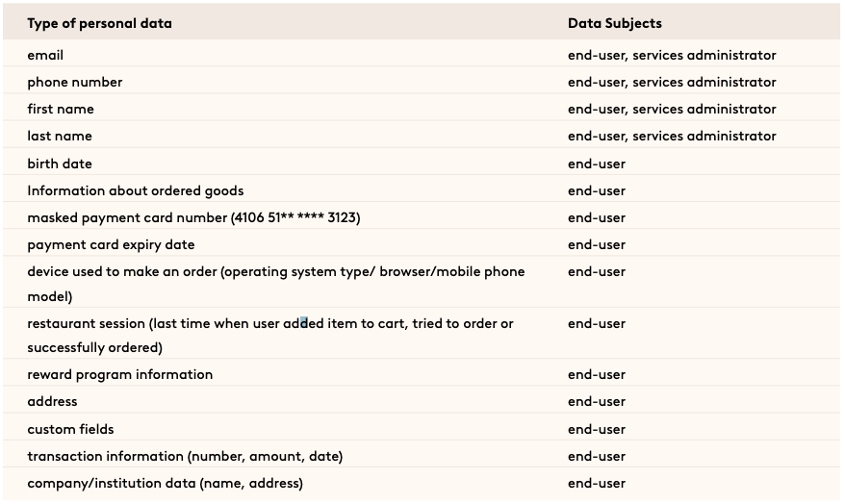
Task: Select the 'first name' cell
Action: [61, 109]
